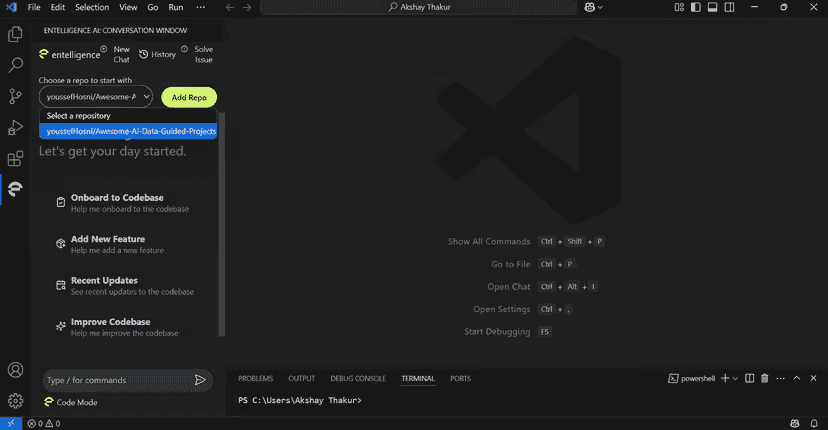Toggle the bottom panel visibility
The height and width of the screenshot is (430, 828).
[713, 7]
